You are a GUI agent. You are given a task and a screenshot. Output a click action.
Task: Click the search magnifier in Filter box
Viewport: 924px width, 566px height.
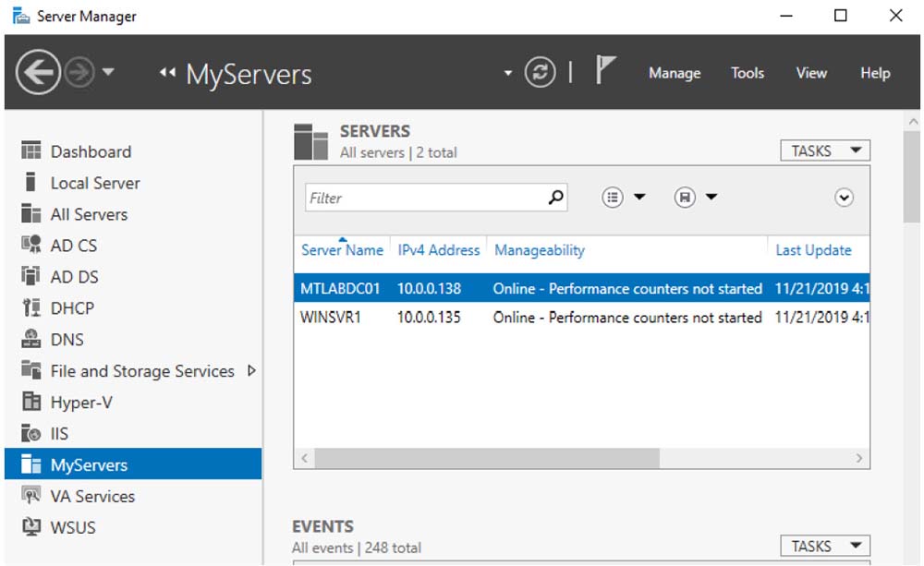[555, 197]
